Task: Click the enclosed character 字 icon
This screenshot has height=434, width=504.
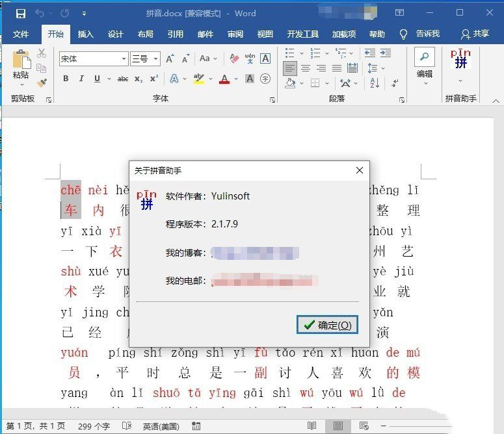Action: pyautogui.click(x=265, y=79)
